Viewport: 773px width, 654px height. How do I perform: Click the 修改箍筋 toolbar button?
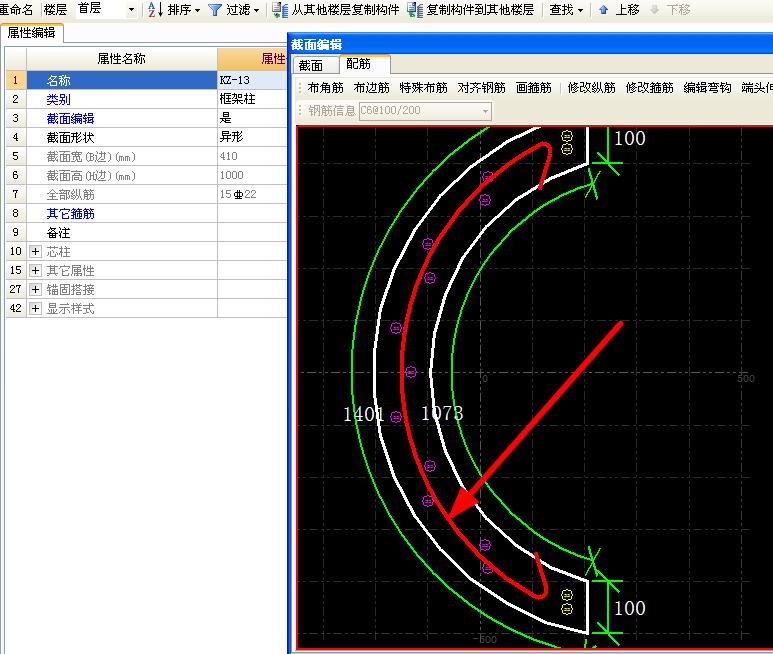[x=649, y=88]
